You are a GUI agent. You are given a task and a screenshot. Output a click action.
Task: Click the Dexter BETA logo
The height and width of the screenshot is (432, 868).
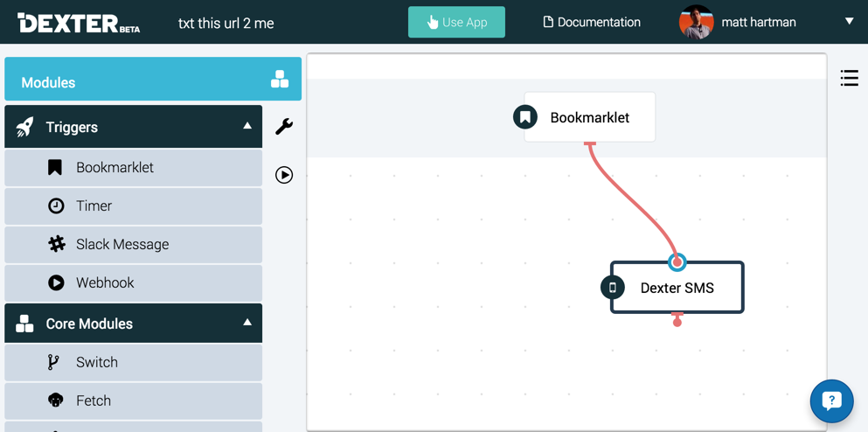click(x=78, y=23)
